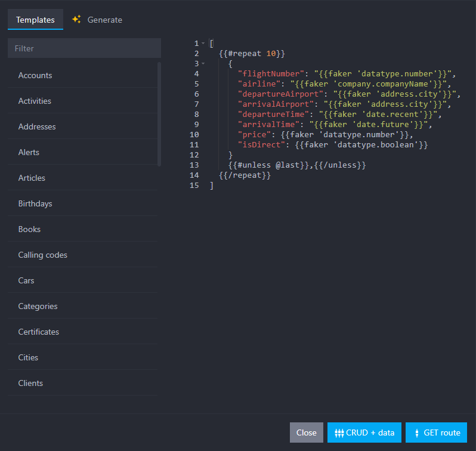This screenshot has width=476, height=451.
Task: Select the Activities template
Action: 35,101
